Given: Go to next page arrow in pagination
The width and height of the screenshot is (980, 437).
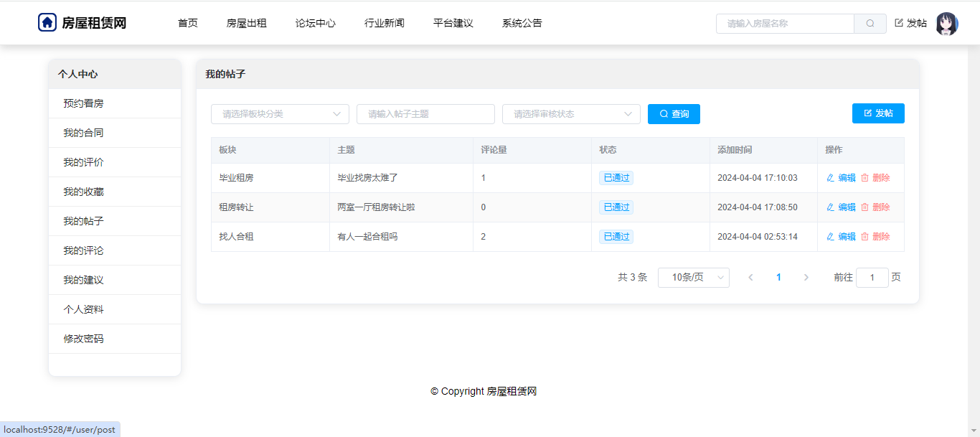Looking at the screenshot, I should point(806,278).
